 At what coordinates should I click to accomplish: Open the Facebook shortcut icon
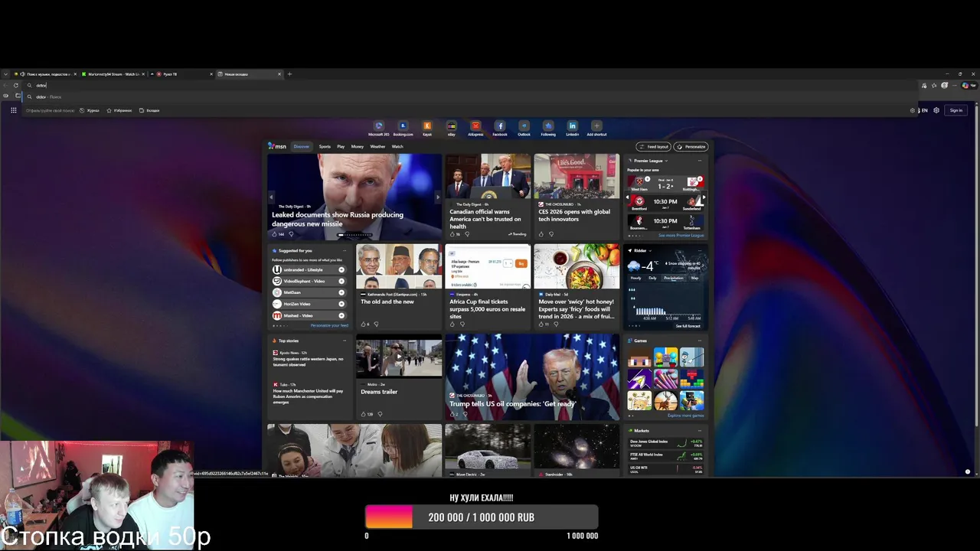click(x=500, y=126)
